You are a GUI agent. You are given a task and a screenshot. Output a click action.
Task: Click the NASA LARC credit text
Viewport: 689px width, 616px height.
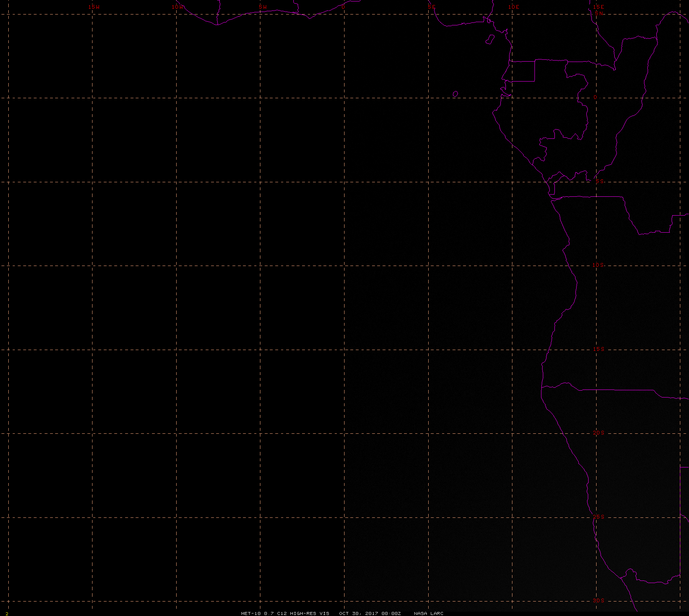tap(429, 613)
